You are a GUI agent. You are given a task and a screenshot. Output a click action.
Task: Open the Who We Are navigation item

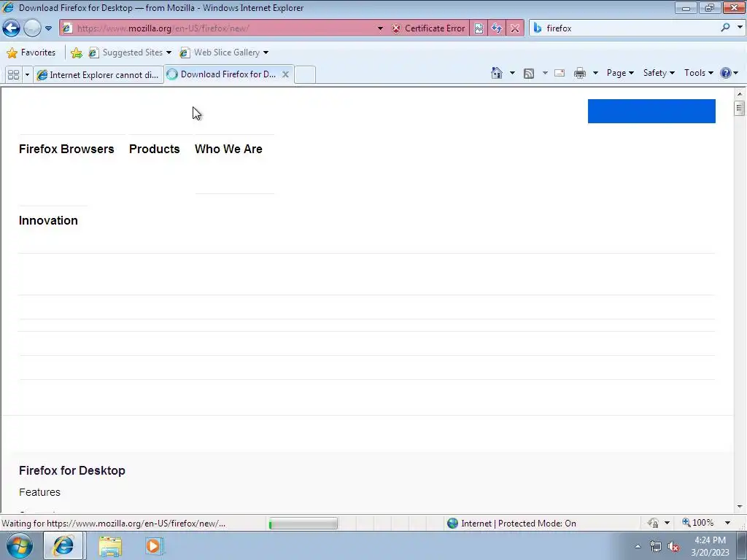228,149
